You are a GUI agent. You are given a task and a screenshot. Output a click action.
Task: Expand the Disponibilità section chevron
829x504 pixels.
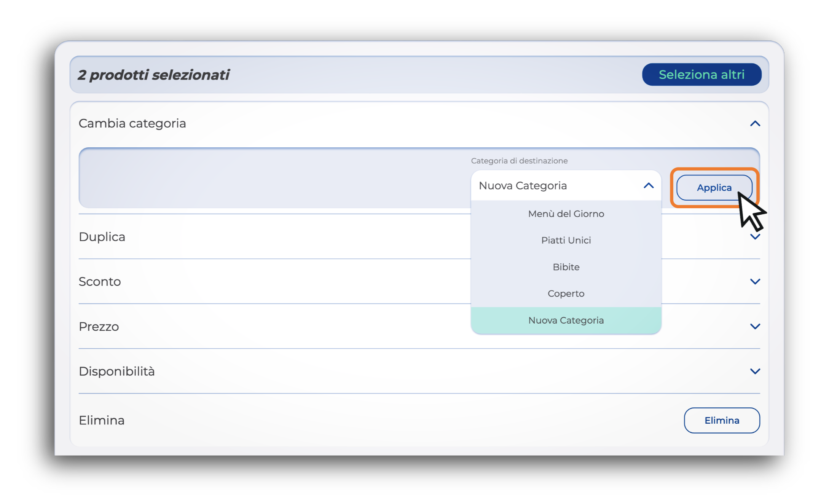pyautogui.click(x=755, y=372)
